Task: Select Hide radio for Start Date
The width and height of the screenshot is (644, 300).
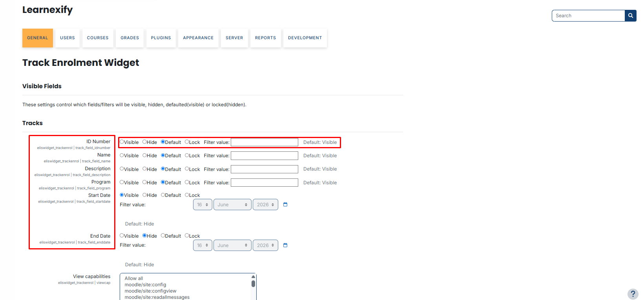Action: pos(144,195)
